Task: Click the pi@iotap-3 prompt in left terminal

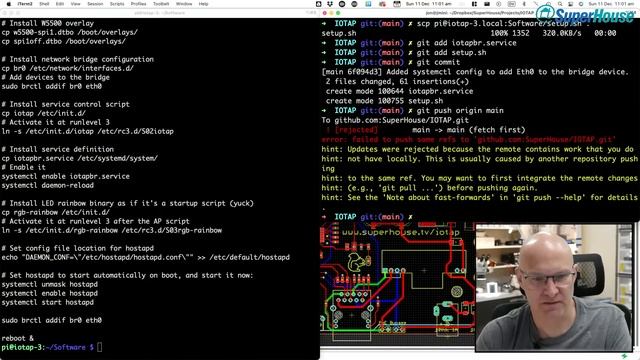Action: pyautogui.click(x=47, y=347)
